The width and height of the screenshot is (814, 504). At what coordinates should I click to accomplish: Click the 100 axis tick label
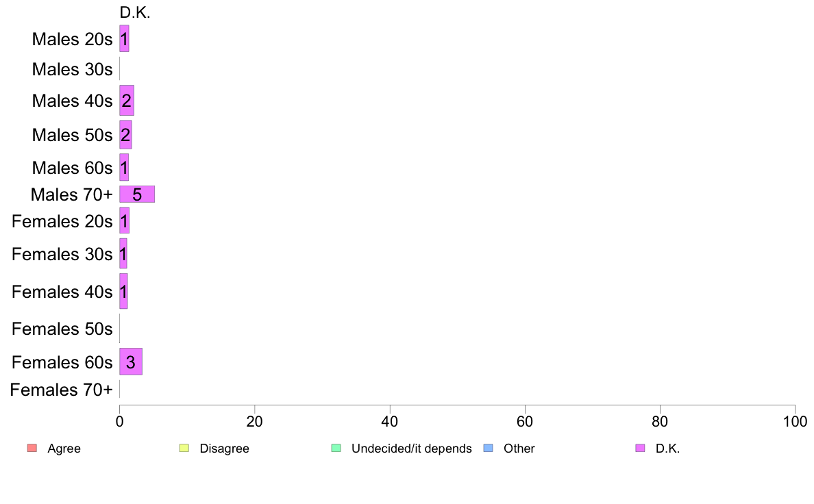coord(795,421)
